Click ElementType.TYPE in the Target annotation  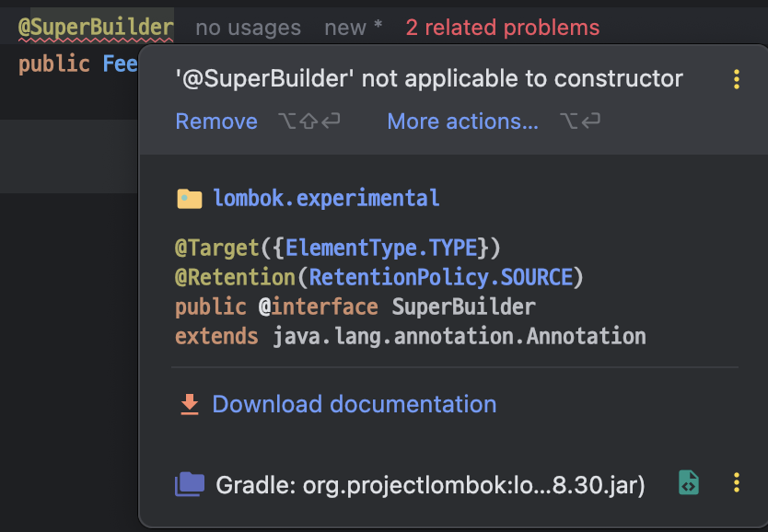coord(381,249)
